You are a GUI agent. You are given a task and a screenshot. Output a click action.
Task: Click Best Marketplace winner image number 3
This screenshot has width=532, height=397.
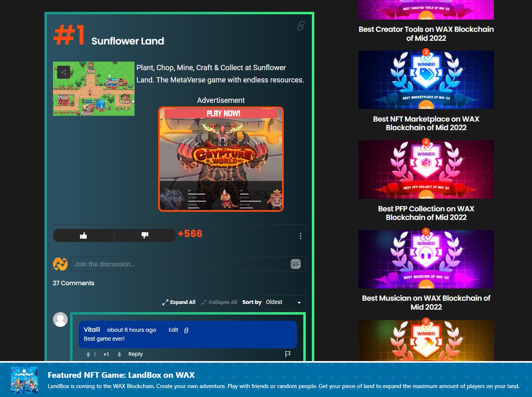(426, 80)
